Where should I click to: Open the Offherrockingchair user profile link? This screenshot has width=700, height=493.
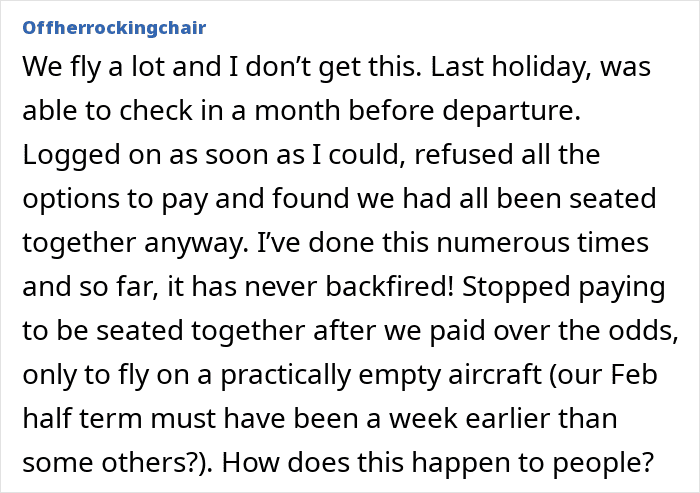(x=114, y=28)
